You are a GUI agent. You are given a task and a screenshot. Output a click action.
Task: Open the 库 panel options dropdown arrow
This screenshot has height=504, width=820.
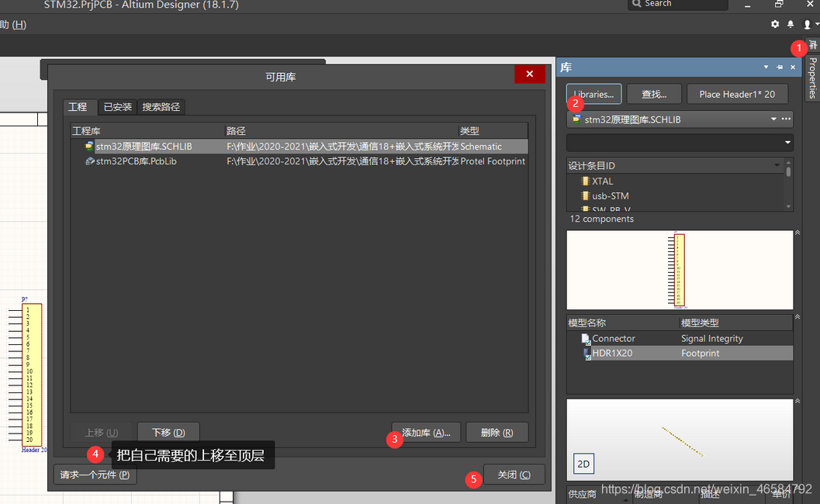coord(766,67)
